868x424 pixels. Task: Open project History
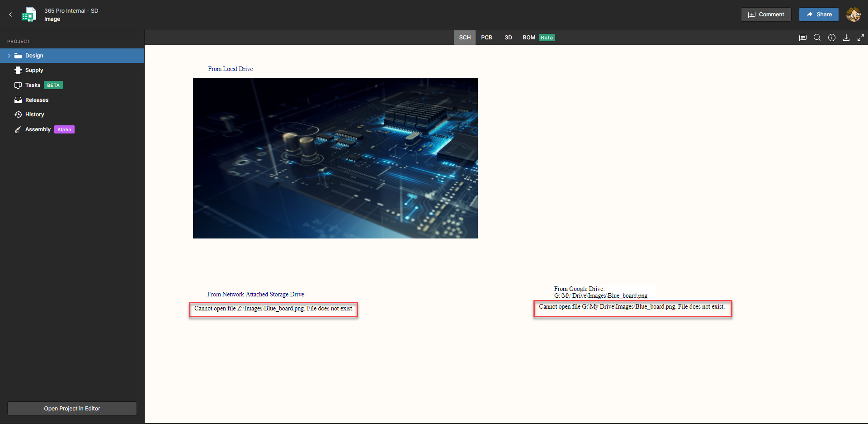34,114
